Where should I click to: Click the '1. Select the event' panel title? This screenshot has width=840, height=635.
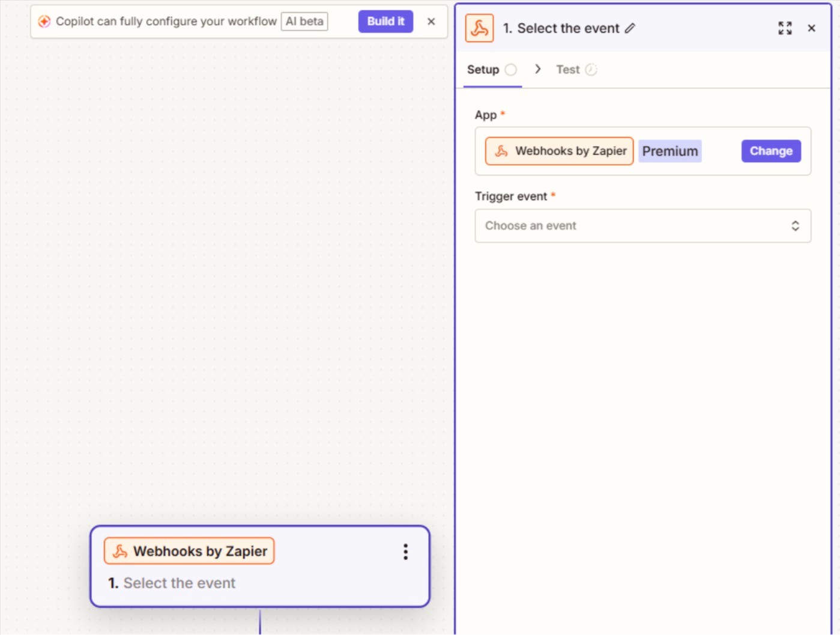[561, 28]
